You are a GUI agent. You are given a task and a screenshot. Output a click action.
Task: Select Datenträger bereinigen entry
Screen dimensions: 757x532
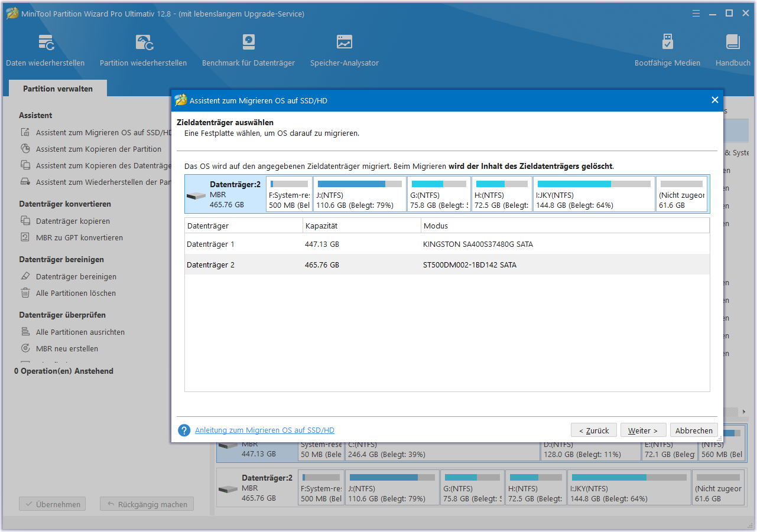coord(76,277)
